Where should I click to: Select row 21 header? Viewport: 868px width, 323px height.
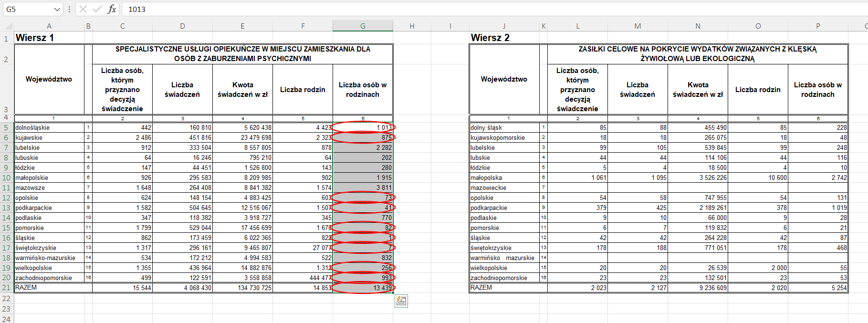tap(6, 288)
